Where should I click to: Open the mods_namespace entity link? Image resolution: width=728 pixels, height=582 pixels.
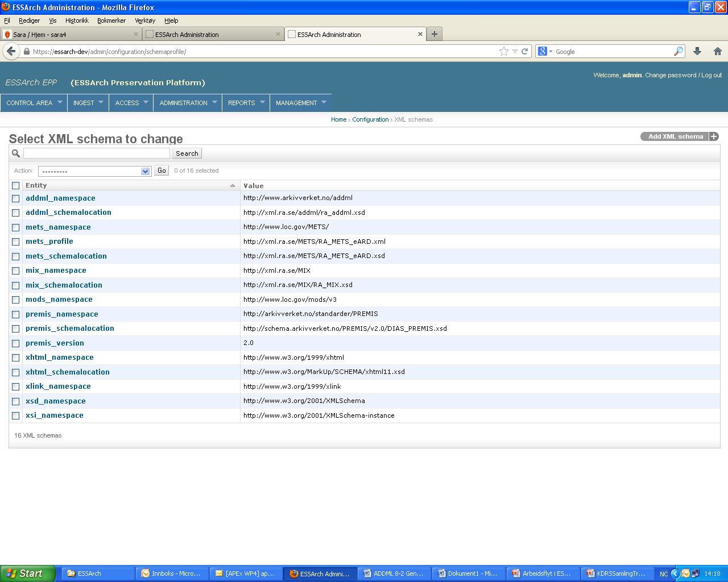click(x=59, y=300)
